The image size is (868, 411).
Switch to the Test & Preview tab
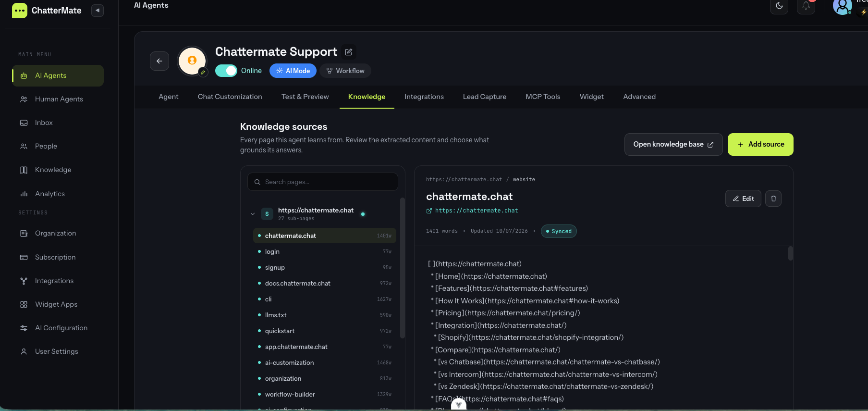tap(305, 97)
